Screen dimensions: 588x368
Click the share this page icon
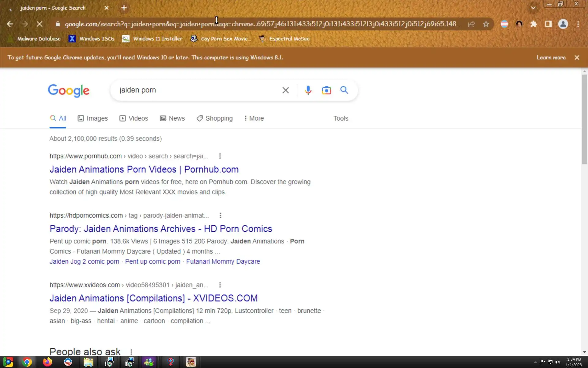pyautogui.click(x=471, y=24)
